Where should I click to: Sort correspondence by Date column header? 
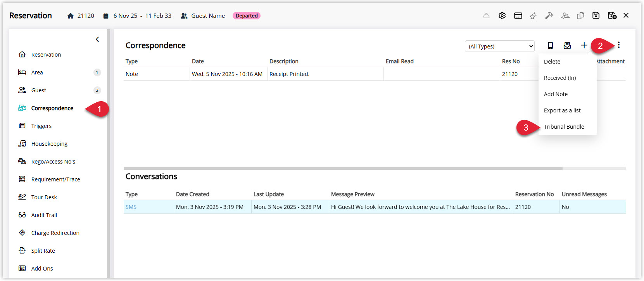[198, 61]
